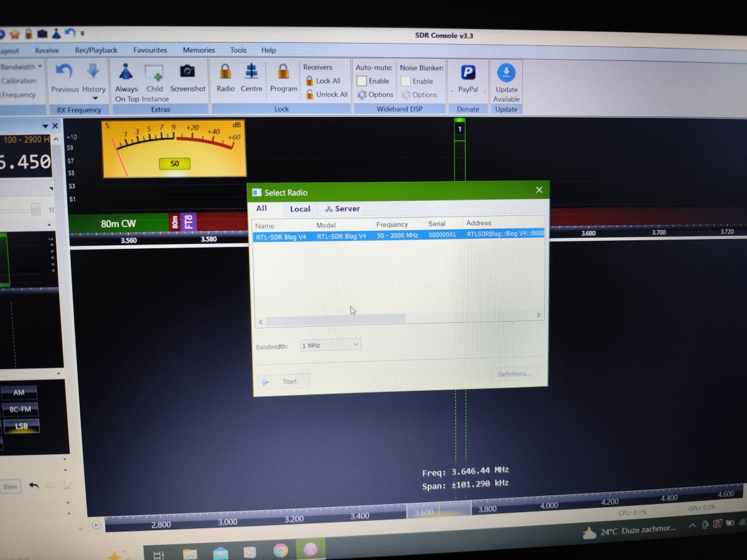Screen dimensions: 747x560
Task: Open the Mail app from the taskbar
Action: tap(220, 553)
